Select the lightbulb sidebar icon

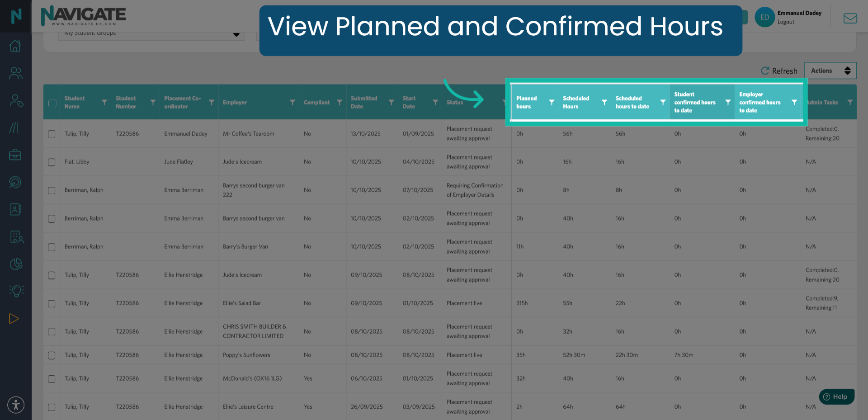click(x=15, y=291)
